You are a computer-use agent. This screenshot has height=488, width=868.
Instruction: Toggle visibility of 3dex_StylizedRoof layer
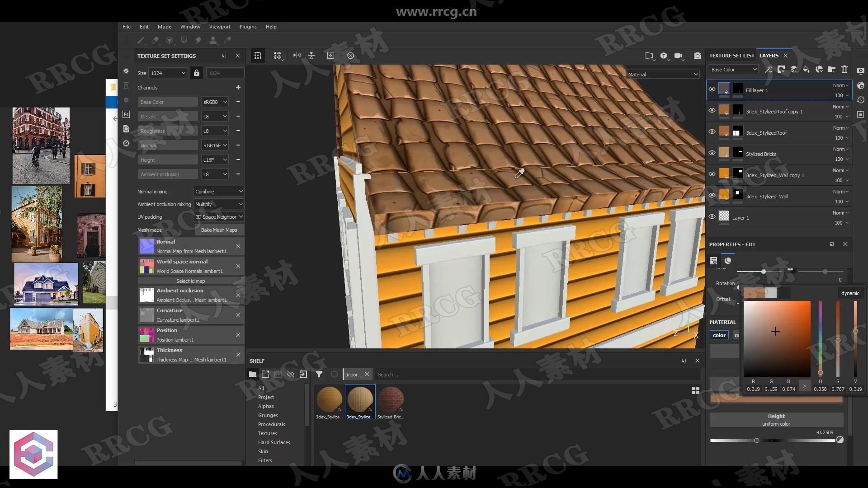point(712,132)
